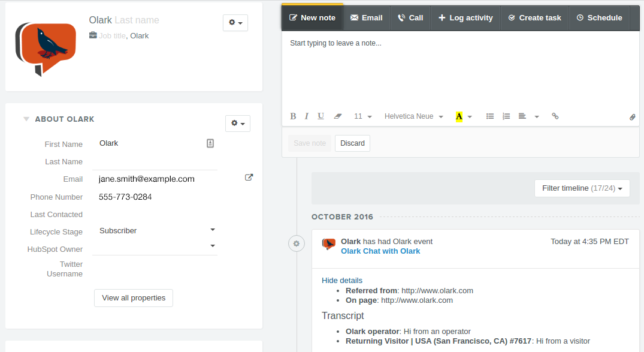Viewport: 644px width, 352px height.
Task: Toggle underline formatting
Action: click(x=321, y=116)
